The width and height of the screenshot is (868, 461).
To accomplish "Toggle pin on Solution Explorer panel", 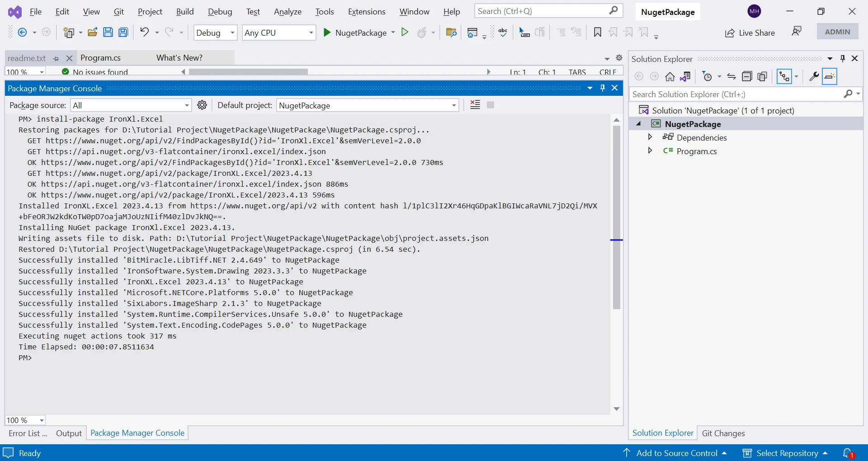I will (843, 58).
